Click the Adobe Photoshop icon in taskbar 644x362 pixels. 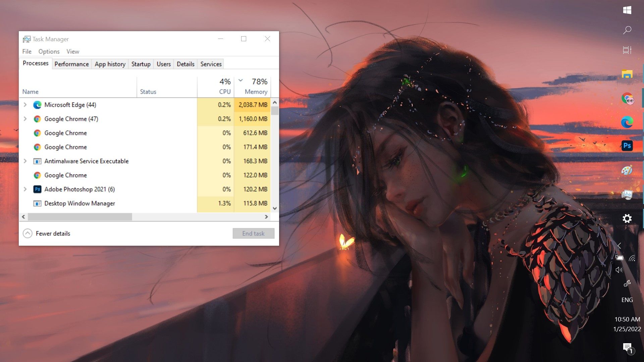click(627, 145)
